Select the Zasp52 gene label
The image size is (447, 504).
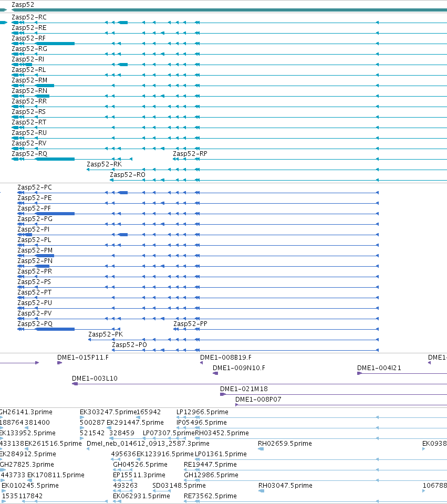pos(23,5)
